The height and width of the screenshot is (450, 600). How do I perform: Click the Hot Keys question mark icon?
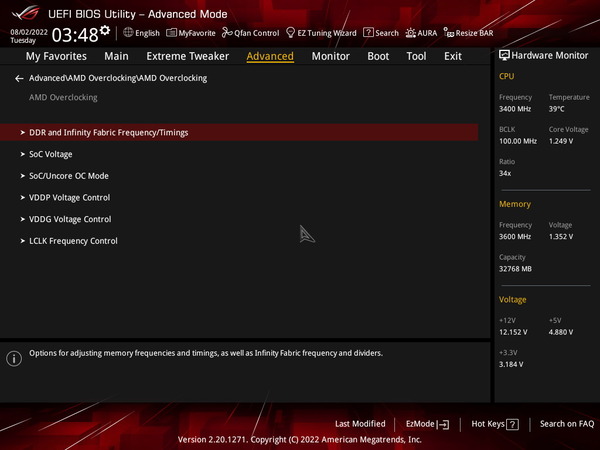click(x=512, y=424)
